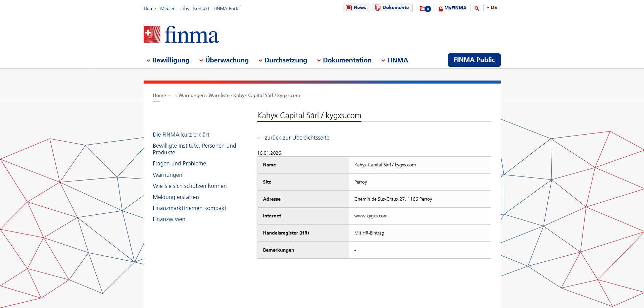Click the Handelsregister (HR) label

point(286,233)
